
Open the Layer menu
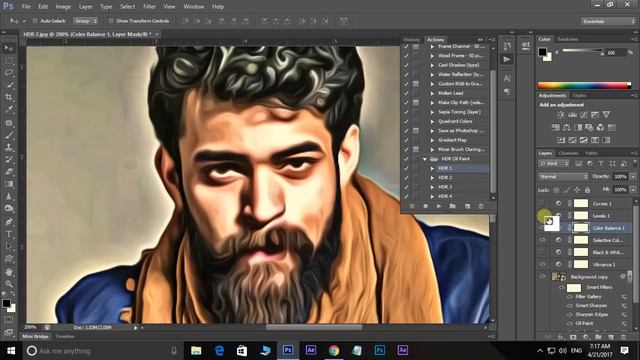[85, 7]
